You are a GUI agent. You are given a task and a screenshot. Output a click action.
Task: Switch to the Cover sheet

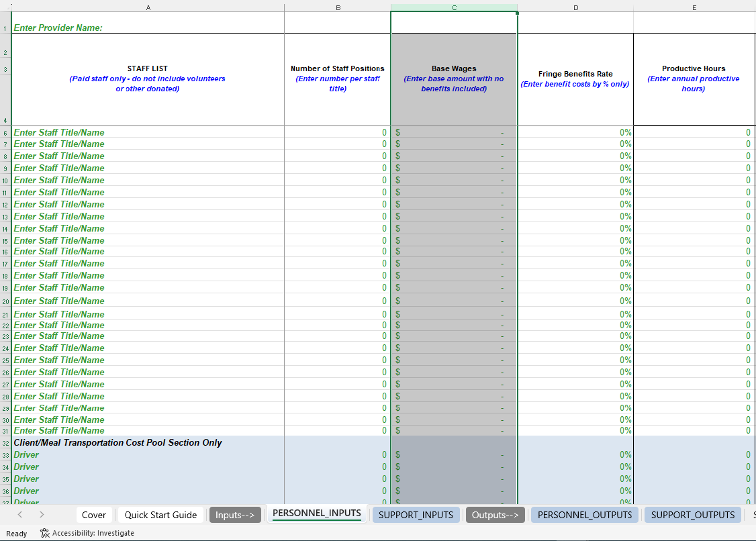click(x=94, y=514)
